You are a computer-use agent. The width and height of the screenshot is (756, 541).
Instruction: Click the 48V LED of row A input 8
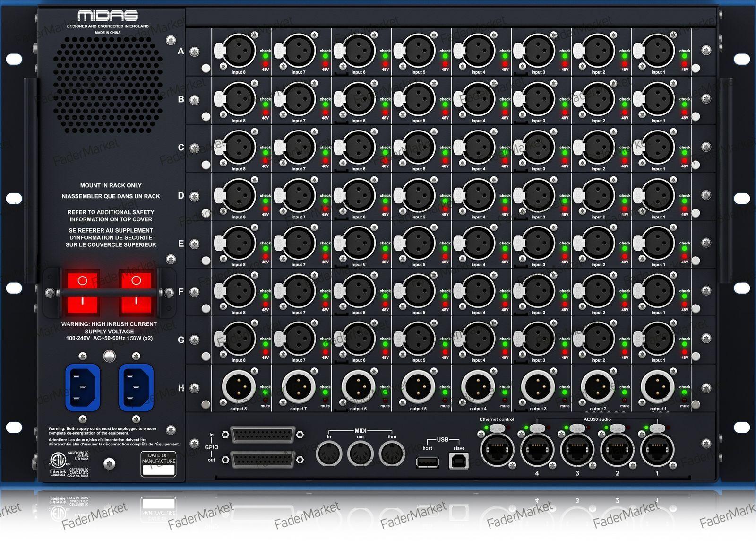point(266,63)
